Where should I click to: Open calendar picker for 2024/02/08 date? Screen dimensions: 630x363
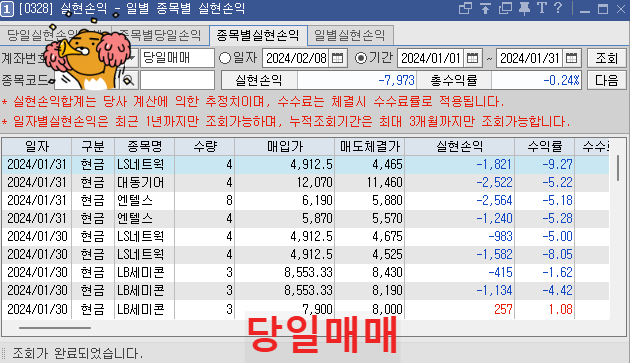tap(338, 58)
